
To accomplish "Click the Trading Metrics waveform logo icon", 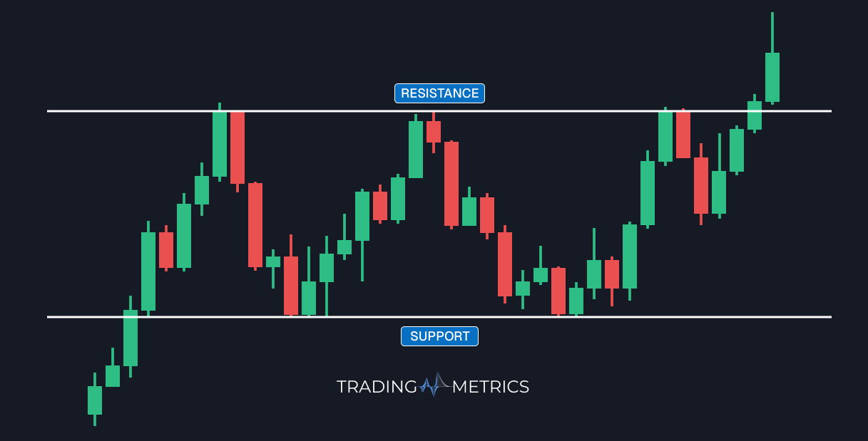I will 434,385.
